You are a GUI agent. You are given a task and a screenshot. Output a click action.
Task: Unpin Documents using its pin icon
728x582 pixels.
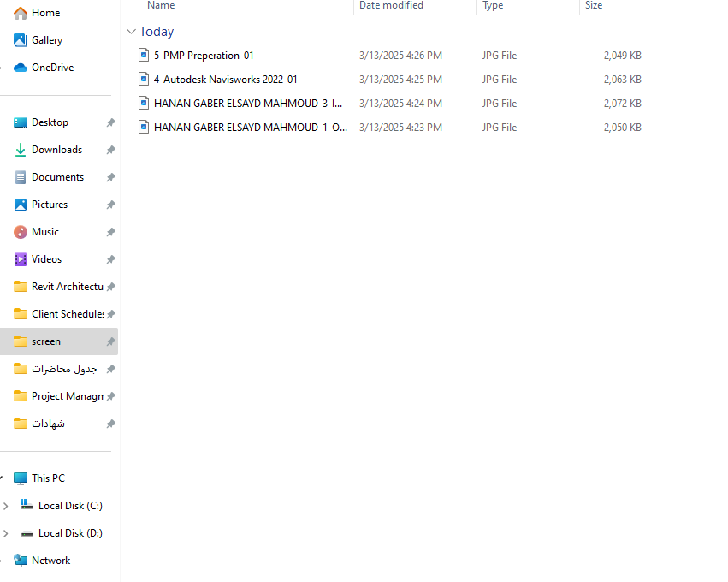coord(110,177)
